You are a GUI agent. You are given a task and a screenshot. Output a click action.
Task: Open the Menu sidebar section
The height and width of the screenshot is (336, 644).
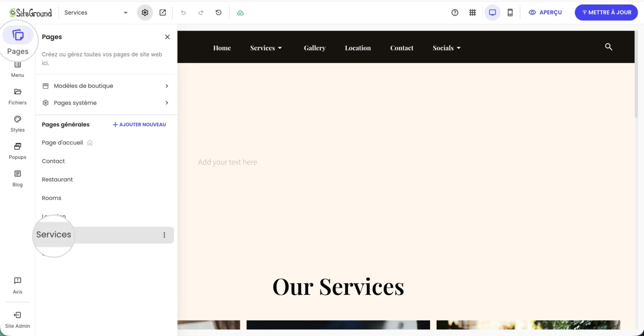coord(18,70)
